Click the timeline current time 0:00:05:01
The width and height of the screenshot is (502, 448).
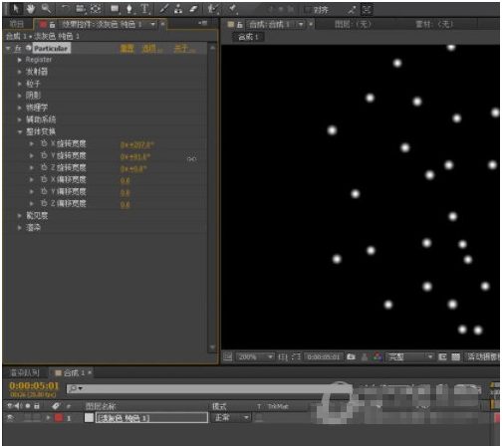tap(34, 385)
